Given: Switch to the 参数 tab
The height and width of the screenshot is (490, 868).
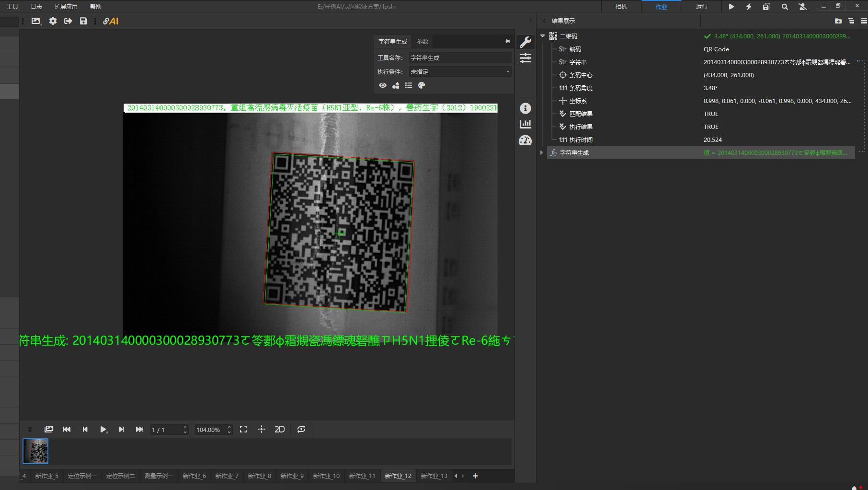Looking at the screenshot, I should click(423, 42).
